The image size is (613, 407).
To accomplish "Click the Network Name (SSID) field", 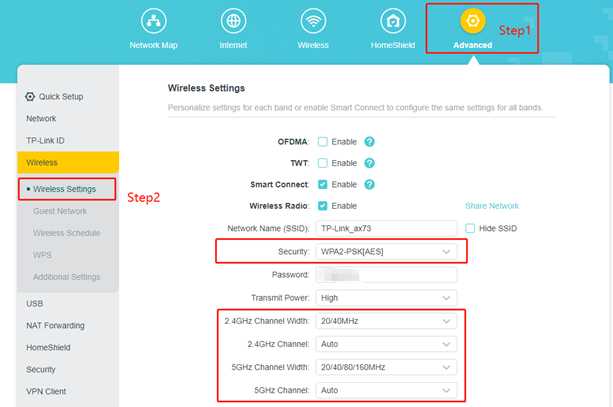I will 385,228.
